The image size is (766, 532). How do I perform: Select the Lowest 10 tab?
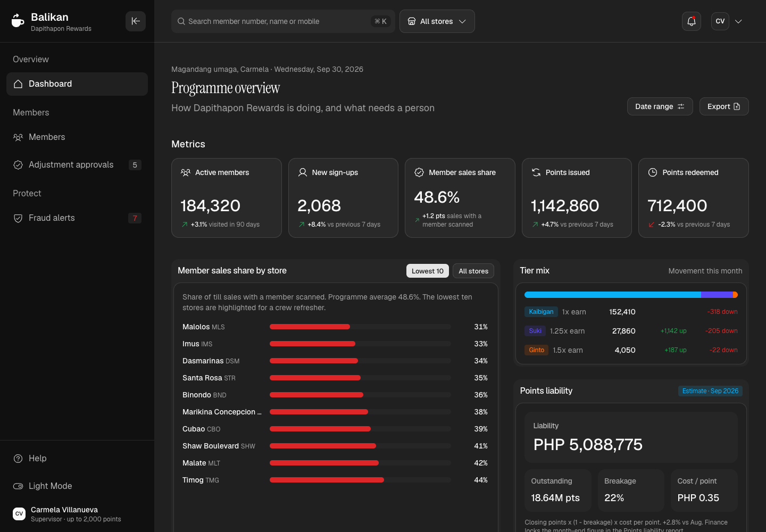pos(428,271)
